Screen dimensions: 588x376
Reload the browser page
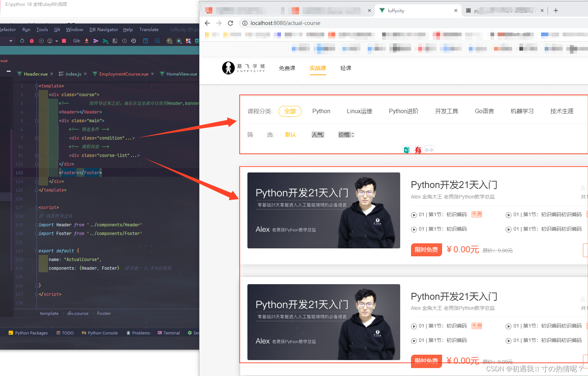click(x=230, y=23)
